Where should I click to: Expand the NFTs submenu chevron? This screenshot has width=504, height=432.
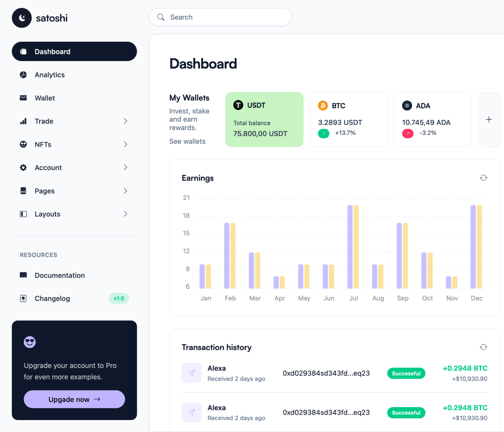125,144
